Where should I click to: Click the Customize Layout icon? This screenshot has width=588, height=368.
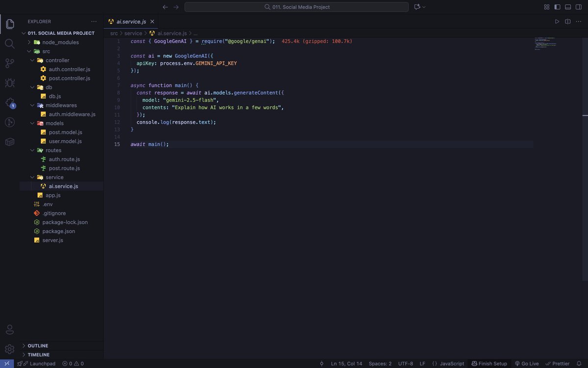pos(547,7)
